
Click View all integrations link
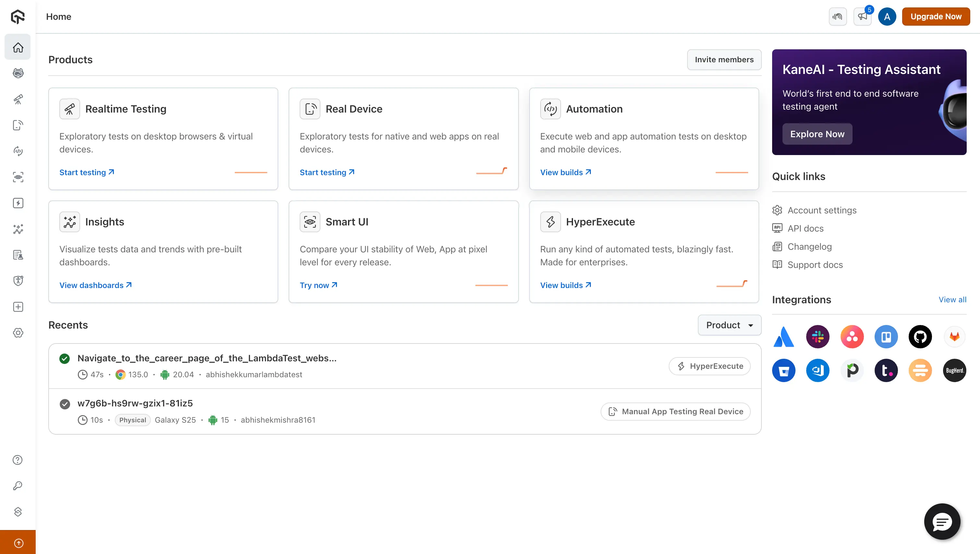click(x=952, y=299)
